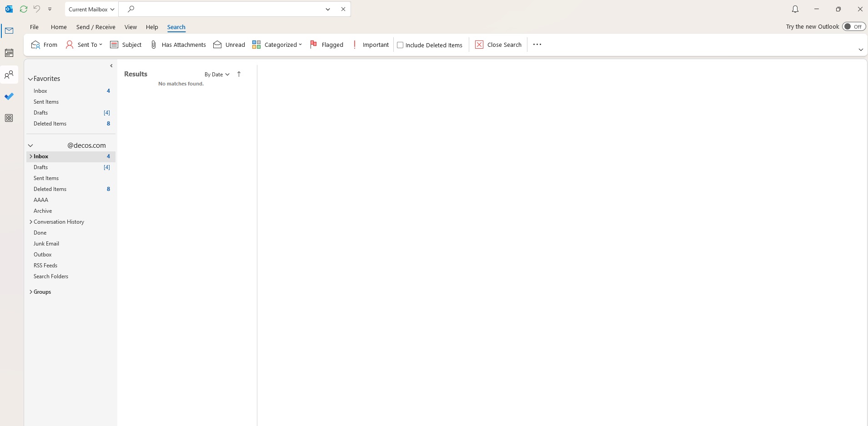The height and width of the screenshot is (426, 868).
Task: Open the People contacts view
Action: pos(9,75)
